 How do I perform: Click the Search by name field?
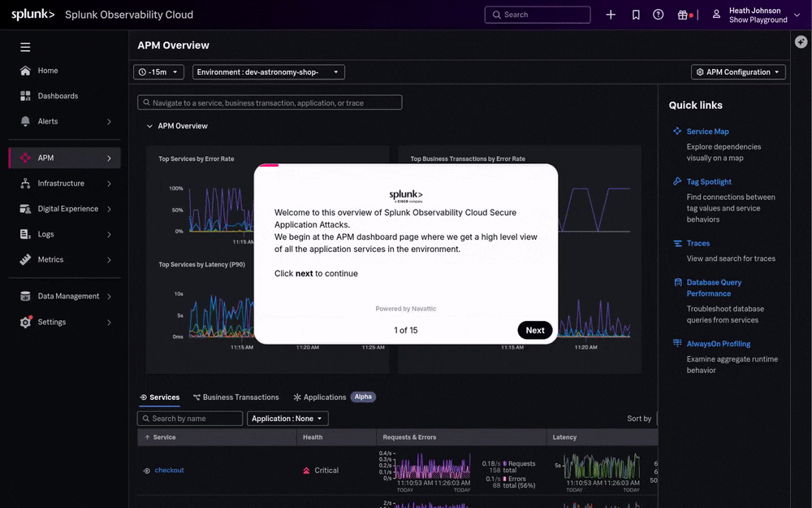[190, 419]
